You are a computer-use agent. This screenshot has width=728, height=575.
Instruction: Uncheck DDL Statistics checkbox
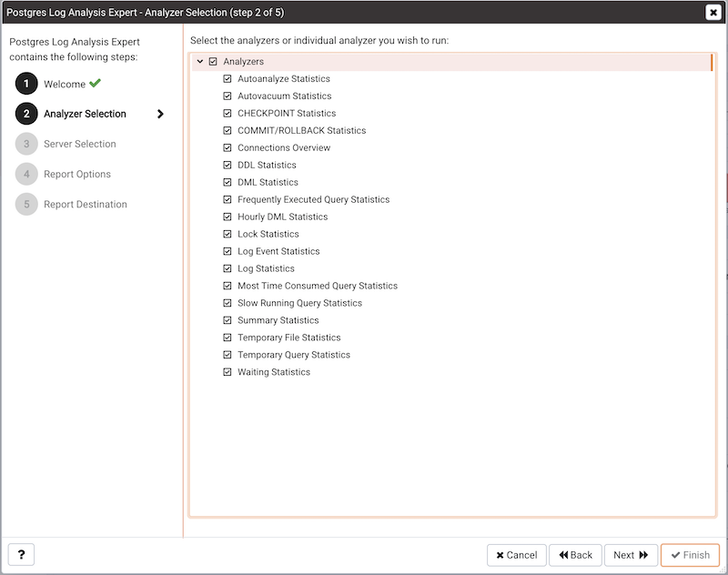(x=227, y=165)
